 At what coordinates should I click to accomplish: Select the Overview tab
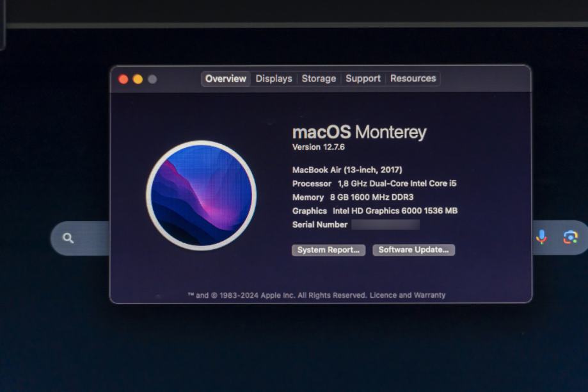click(x=226, y=79)
